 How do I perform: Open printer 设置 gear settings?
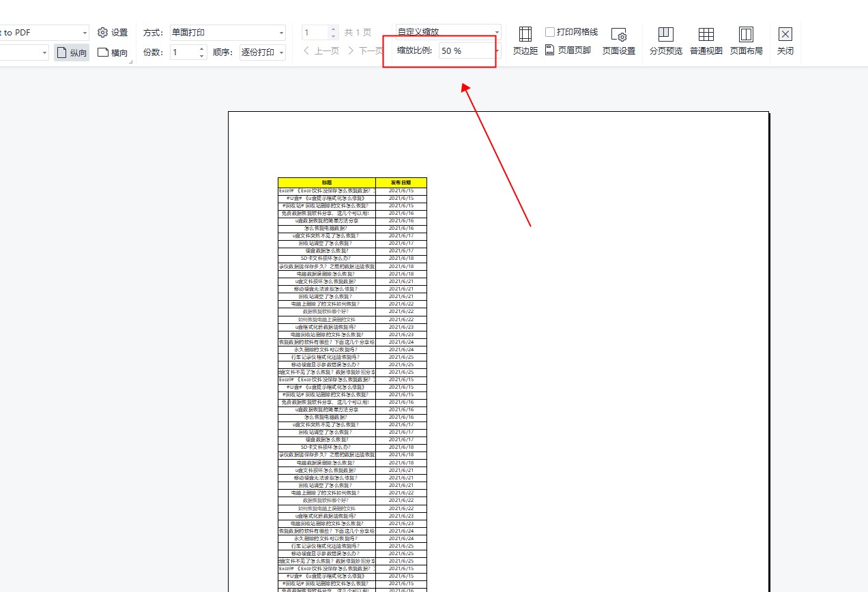(113, 32)
